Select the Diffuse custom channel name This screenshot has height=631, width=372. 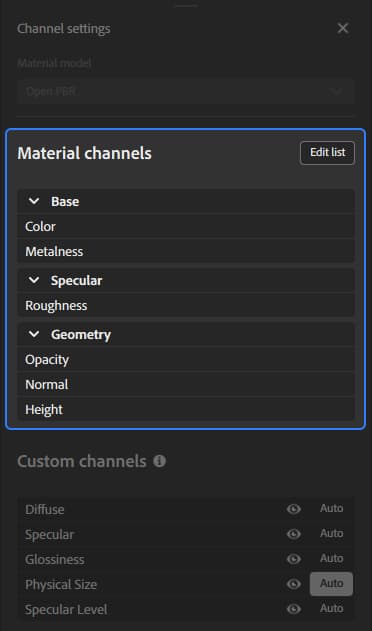coord(45,509)
